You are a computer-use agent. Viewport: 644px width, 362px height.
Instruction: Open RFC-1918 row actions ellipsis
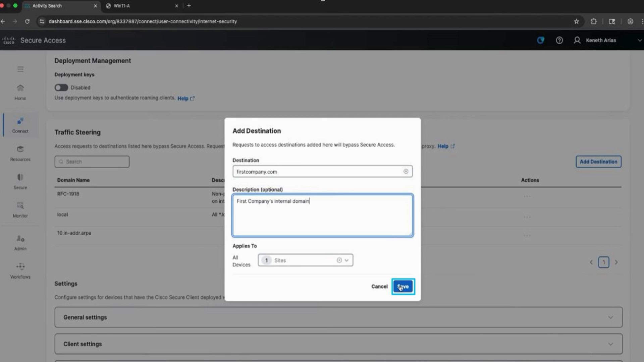click(527, 196)
